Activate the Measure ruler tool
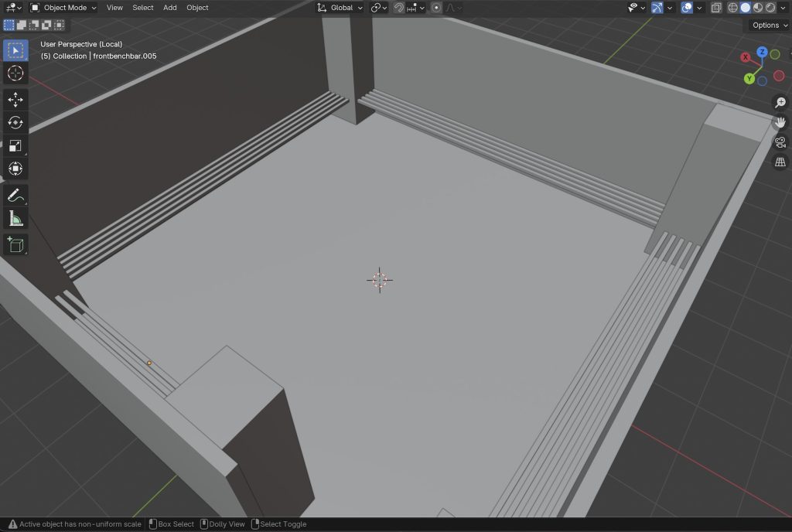Viewport: 792px width, 532px height. [x=15, y=219]
